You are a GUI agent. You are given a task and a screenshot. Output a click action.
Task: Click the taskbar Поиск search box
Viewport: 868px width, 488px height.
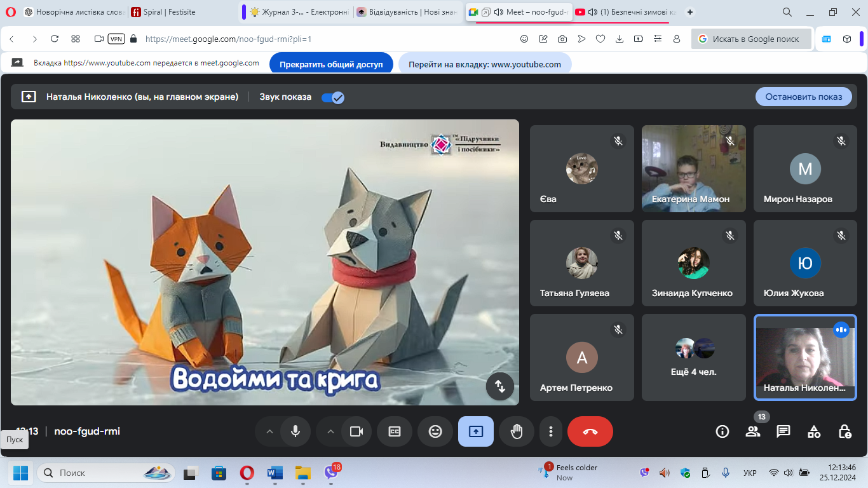coord(106,473)
